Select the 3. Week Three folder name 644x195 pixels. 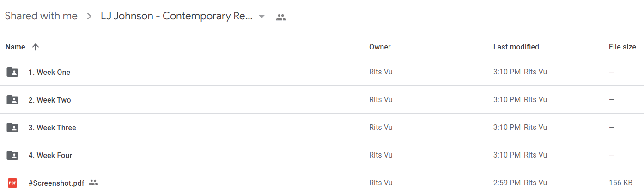(52, 128)
